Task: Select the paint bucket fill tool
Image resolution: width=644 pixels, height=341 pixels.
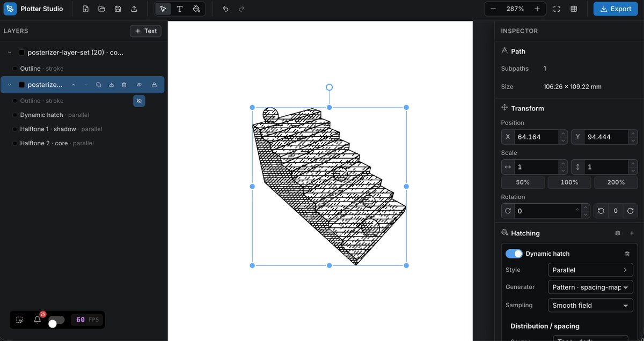Action: point(196,9)
